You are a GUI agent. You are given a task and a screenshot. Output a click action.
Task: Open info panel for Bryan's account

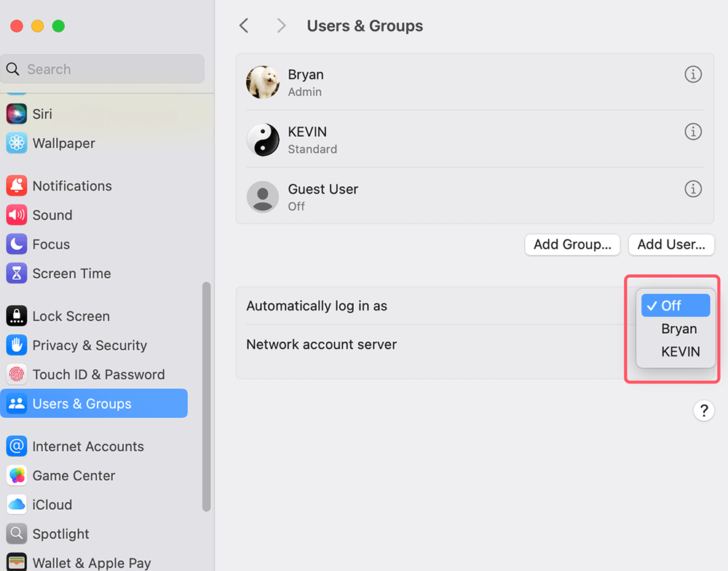[692, 74]
